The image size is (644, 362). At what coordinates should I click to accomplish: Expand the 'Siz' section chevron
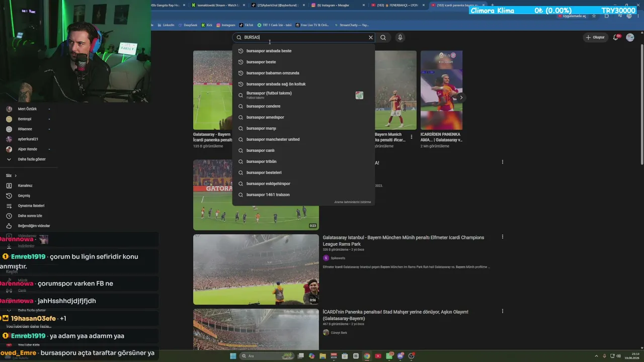[16, 175]
